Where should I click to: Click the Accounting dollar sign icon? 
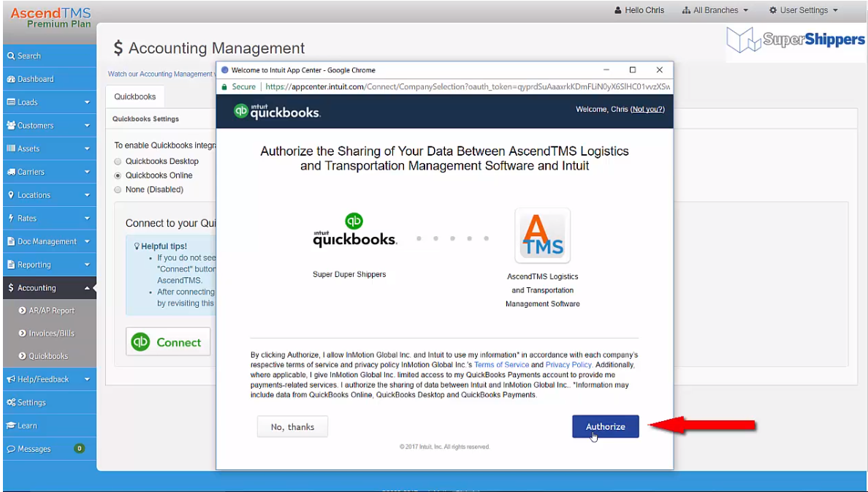(x=10, y=288)
